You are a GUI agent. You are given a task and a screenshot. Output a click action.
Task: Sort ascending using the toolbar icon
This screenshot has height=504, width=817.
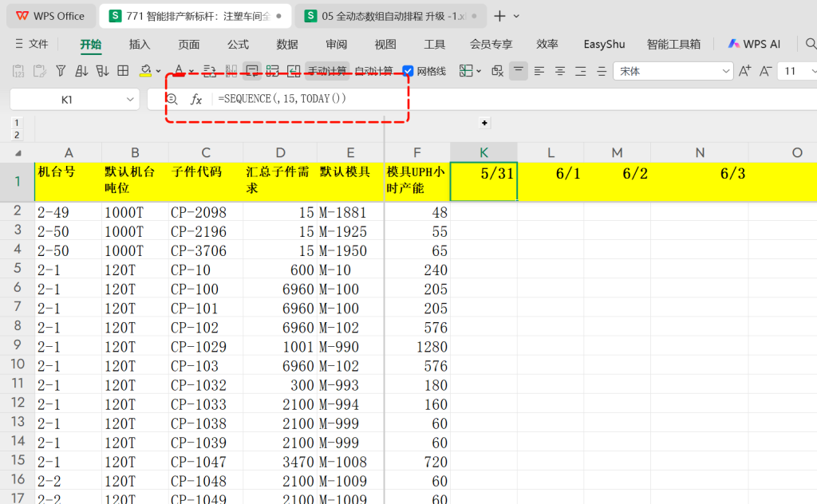pos(81,71)
